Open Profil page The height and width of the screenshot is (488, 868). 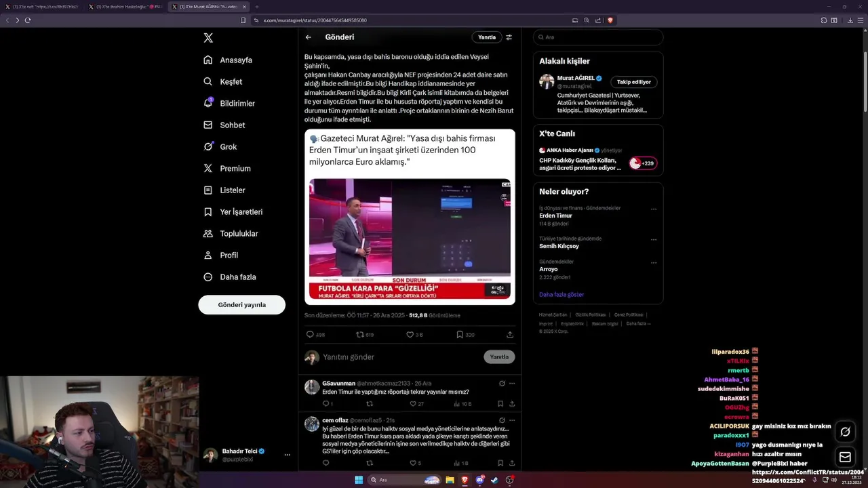click(220, 255)
